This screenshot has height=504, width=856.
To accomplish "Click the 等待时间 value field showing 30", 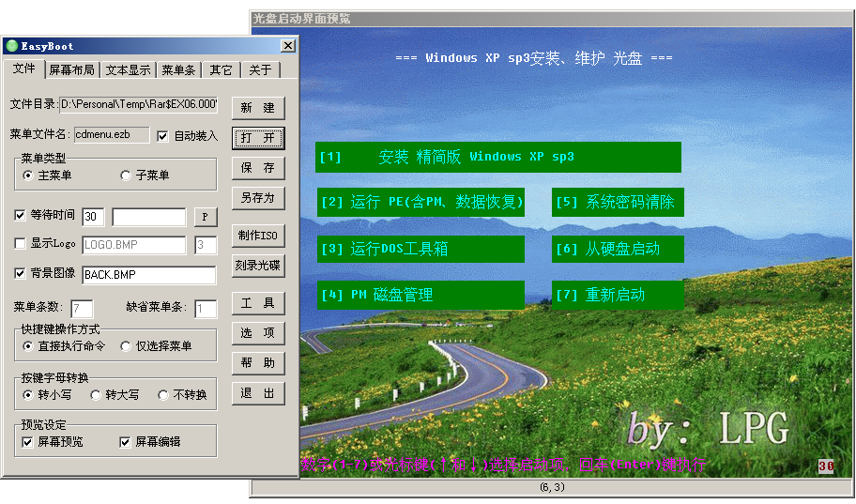I will pos(93,217).
